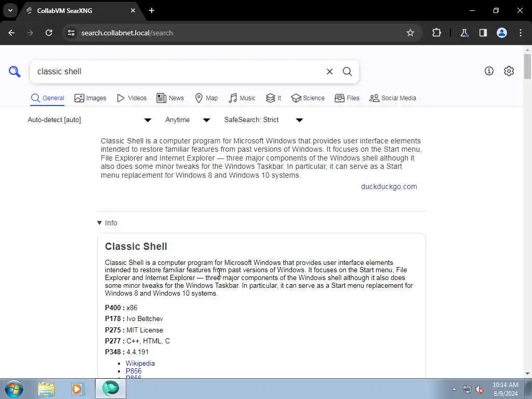Click the Classic Shell infobox heading
532x399 pixels.
pyautogui.click(x=136, y=247)
